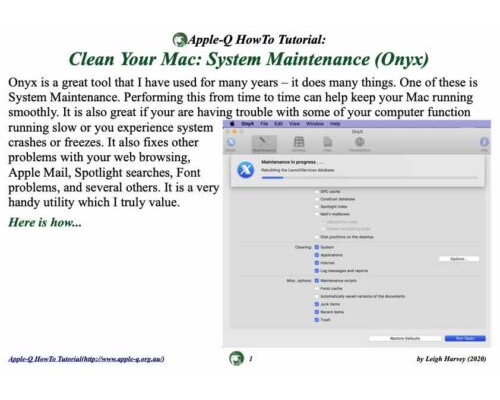500x400 pixels.
Task: Click the maintenance progress bar
Action: click(369, 178)
